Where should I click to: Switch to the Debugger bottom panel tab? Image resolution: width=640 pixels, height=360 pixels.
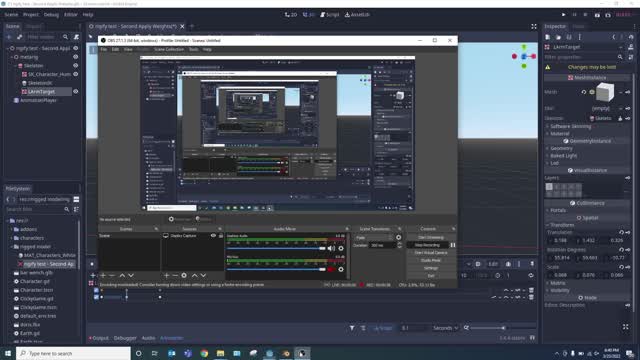(x=125, y=338)
